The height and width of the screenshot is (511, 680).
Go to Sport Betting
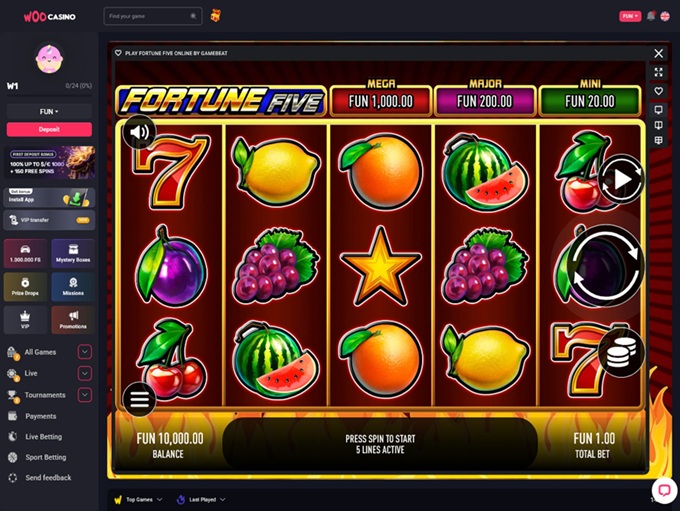46,457
